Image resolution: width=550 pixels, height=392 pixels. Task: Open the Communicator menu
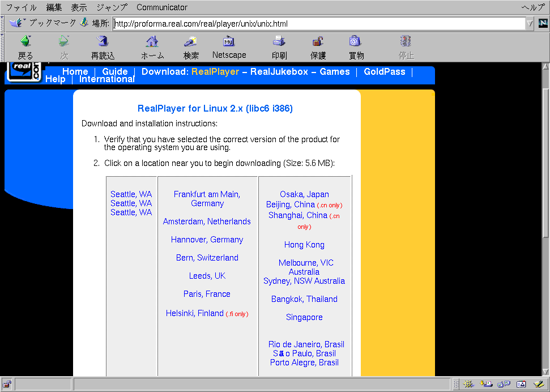(x=162, y=7)
